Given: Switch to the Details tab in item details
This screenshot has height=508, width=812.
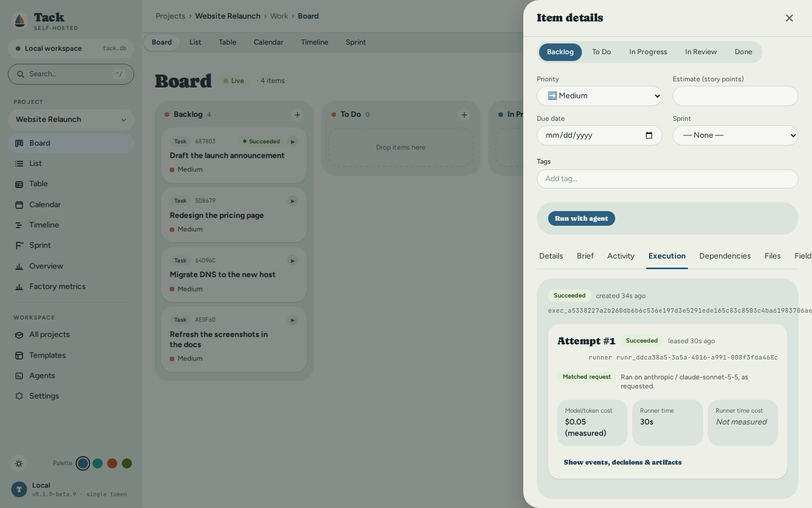Looking at the screenshot, I should click(x=551, y=256).
